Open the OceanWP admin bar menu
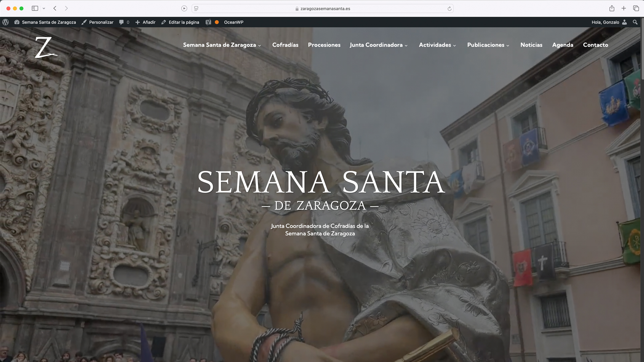The image size is (644, 362). tap(233, 22)
